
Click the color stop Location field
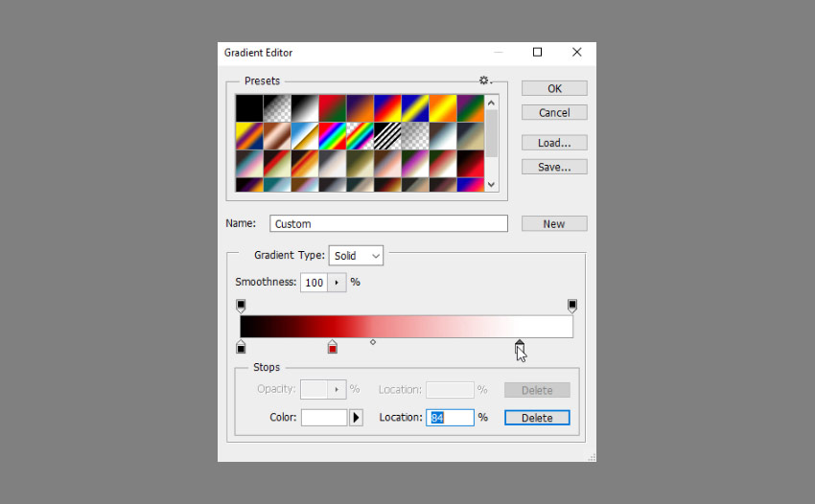coord(450,418)
